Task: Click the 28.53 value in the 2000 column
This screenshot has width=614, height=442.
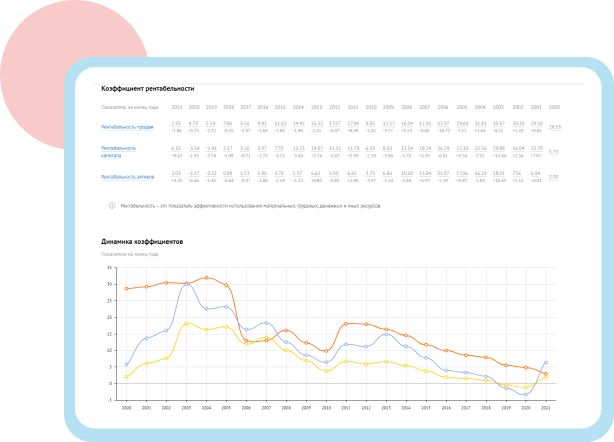Action: click(554, 127)
